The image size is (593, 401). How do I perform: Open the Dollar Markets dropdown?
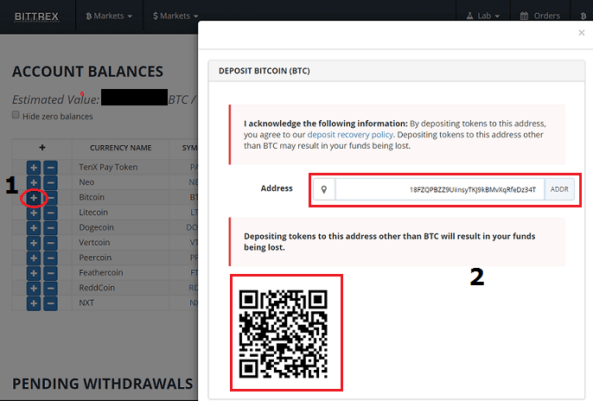point(175,16)
